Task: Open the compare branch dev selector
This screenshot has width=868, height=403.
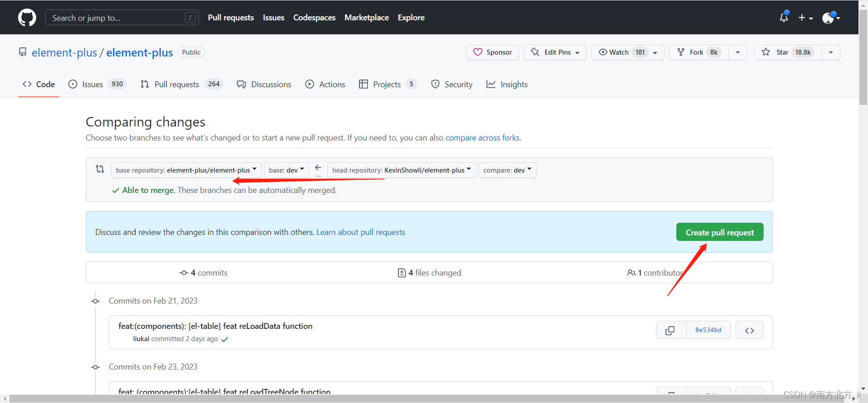Action: point(507,170)
